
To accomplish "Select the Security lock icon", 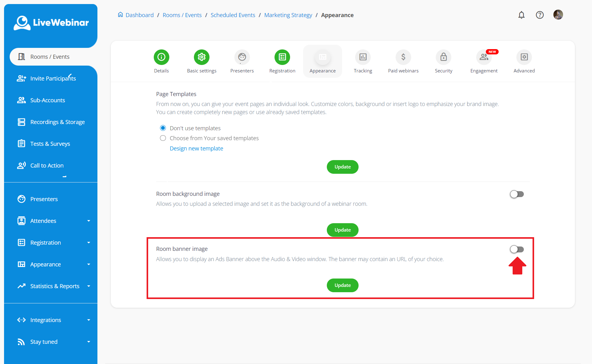I will [x=444, y=57].
